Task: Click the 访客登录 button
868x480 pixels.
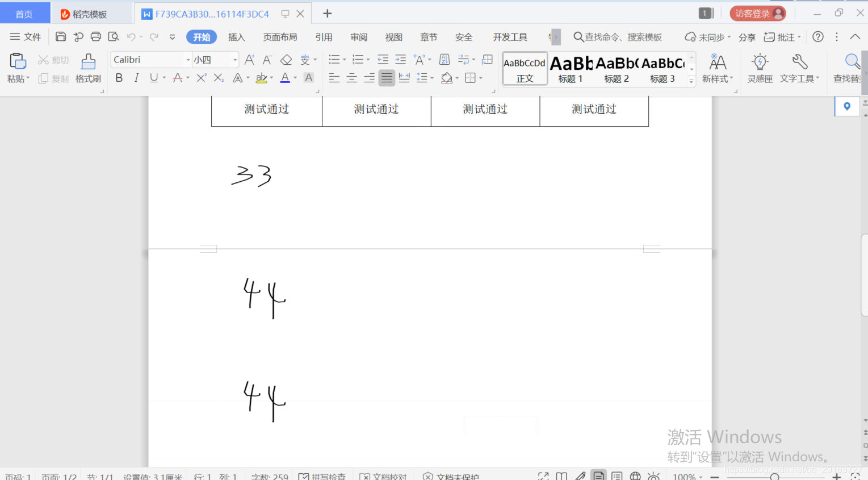Action: (x=758, y=12)
